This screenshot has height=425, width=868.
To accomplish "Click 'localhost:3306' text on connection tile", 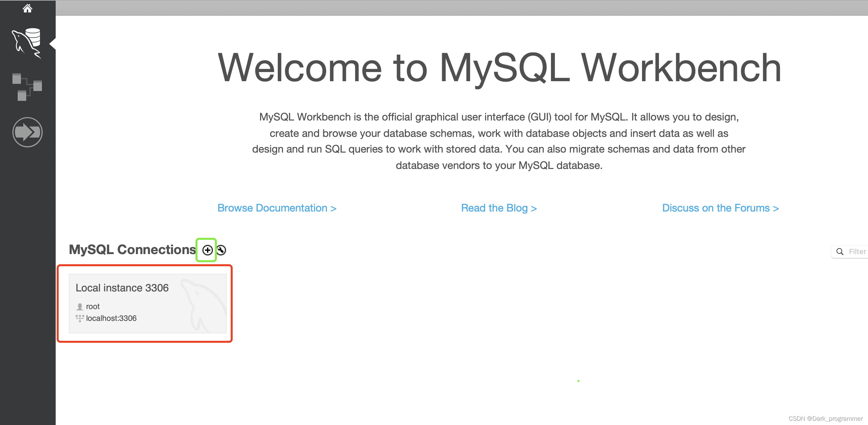I will coord(111,318).
